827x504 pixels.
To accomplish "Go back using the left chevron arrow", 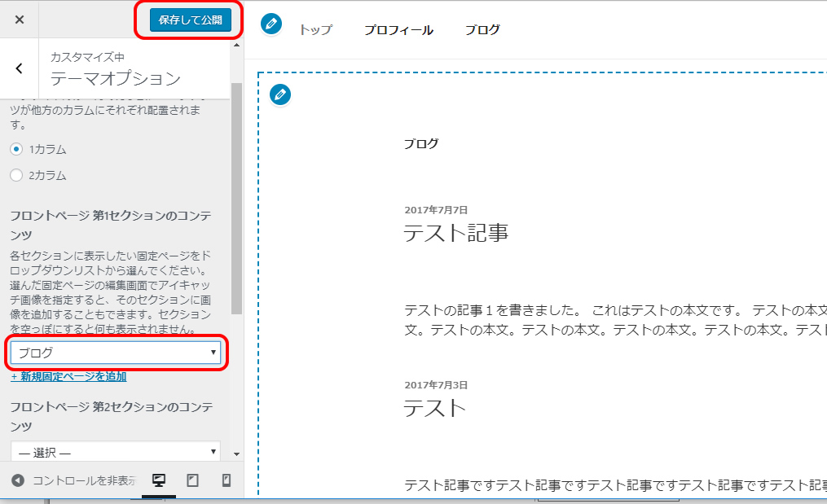I will (20, 69).
